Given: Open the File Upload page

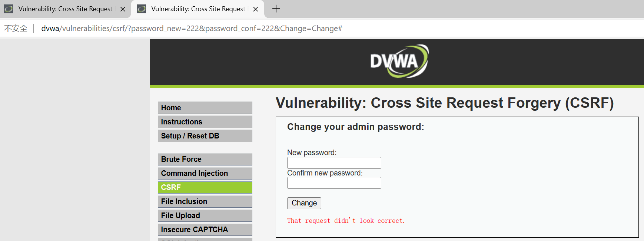Looking at the screenshot, I should pos(205,215).
